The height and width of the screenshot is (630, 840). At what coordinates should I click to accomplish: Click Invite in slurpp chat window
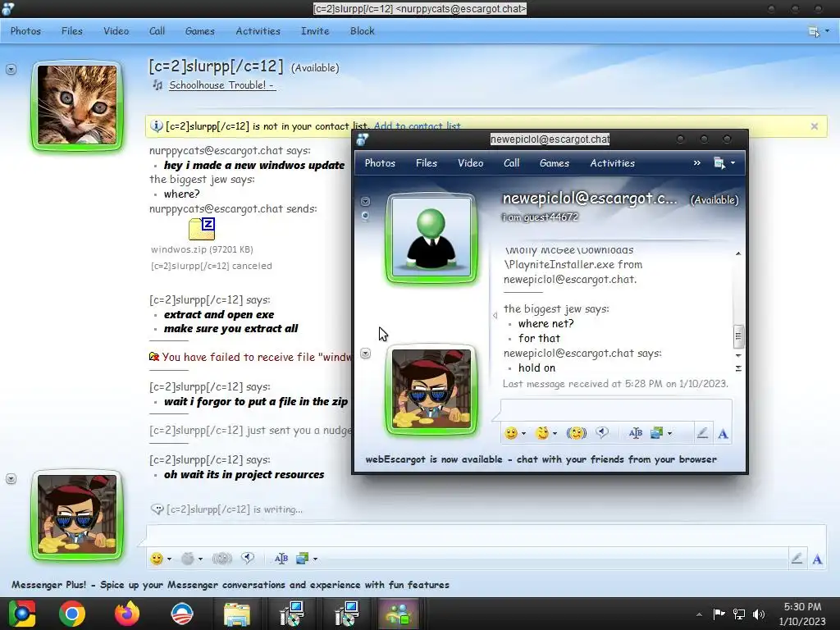(x=315, y=31)
